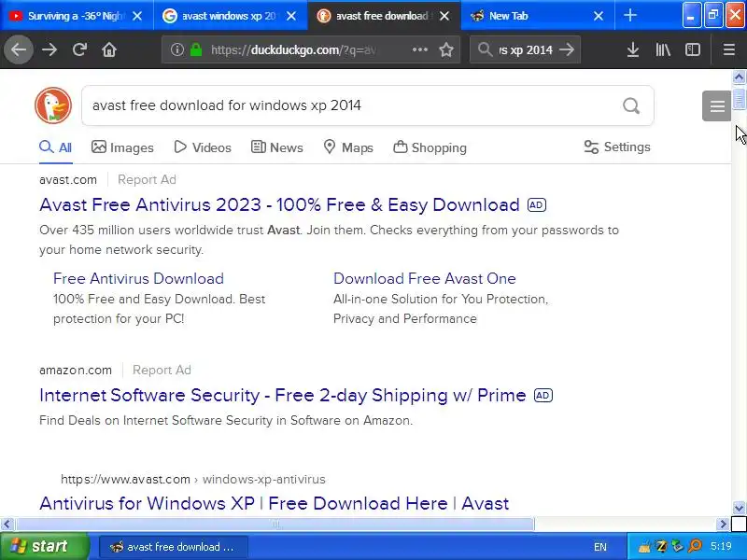
Task: Click the address bar URL
Action: (293, 49)
